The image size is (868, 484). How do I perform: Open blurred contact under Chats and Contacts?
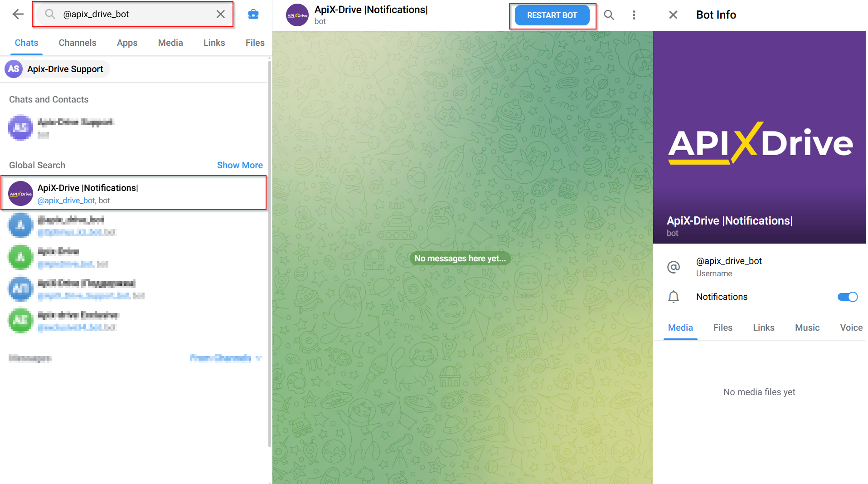click(134, 128)
